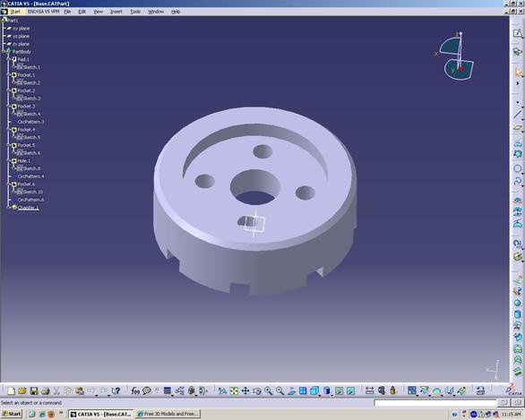
Task: Click the command input field in status bar
Action: click(x=435, y=403)
